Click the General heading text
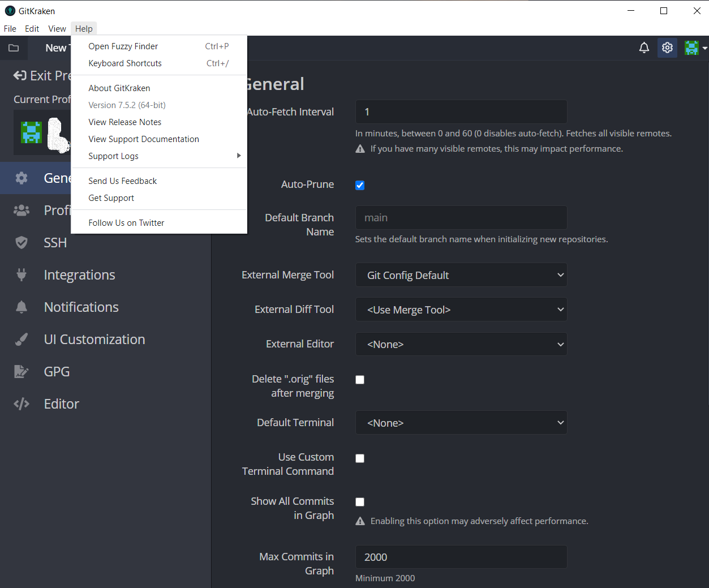The image size is (709, 588). 276,84
